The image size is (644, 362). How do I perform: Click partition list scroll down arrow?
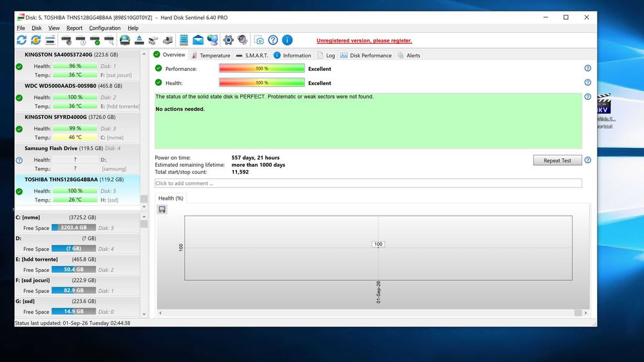pos(144,314)
